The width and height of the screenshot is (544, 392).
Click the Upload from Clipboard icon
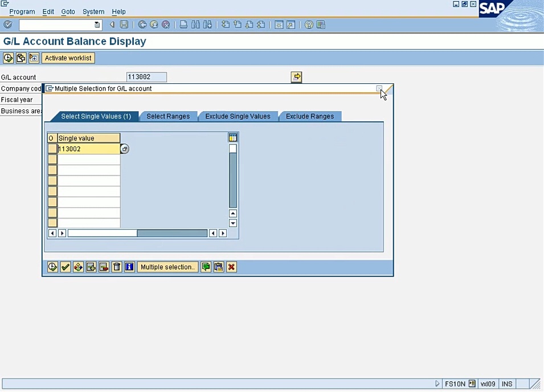[219, 267]
